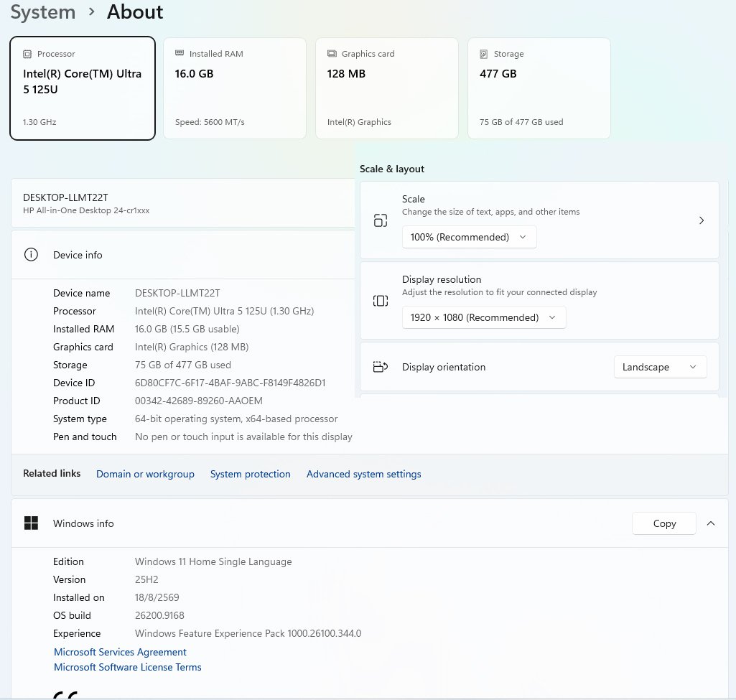The height and width of the screenshot is (700, 736).
Task: Click the Installed on date 18/8/2569
Action: [x=157, y=598]
